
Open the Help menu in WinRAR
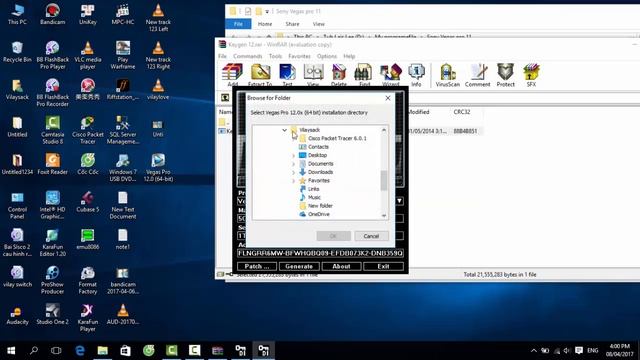pyautogui.click(x=349, y=56)
